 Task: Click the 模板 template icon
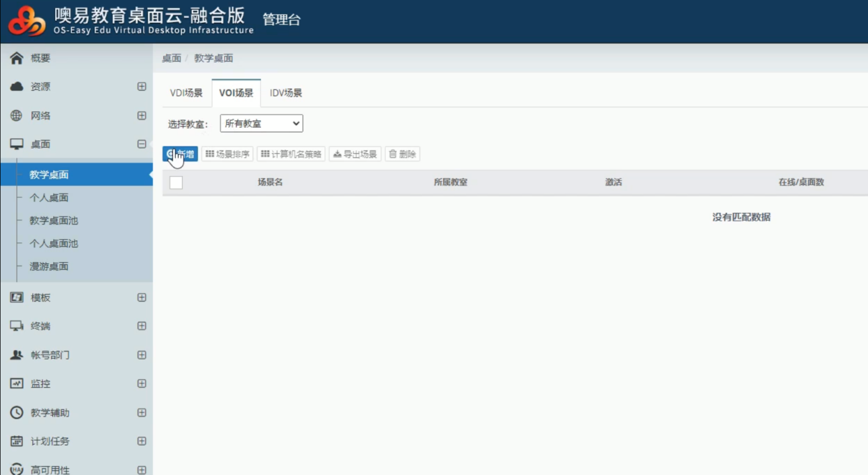[17, 298]
